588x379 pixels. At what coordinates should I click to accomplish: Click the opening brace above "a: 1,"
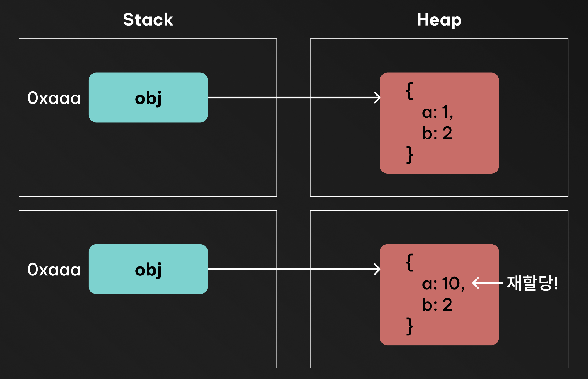[x=409, y=91]
